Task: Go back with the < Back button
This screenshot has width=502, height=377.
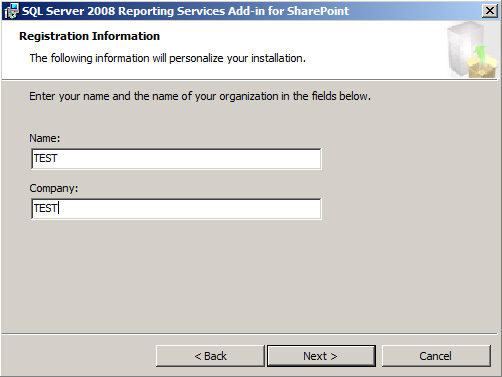Action: point(210,356)
